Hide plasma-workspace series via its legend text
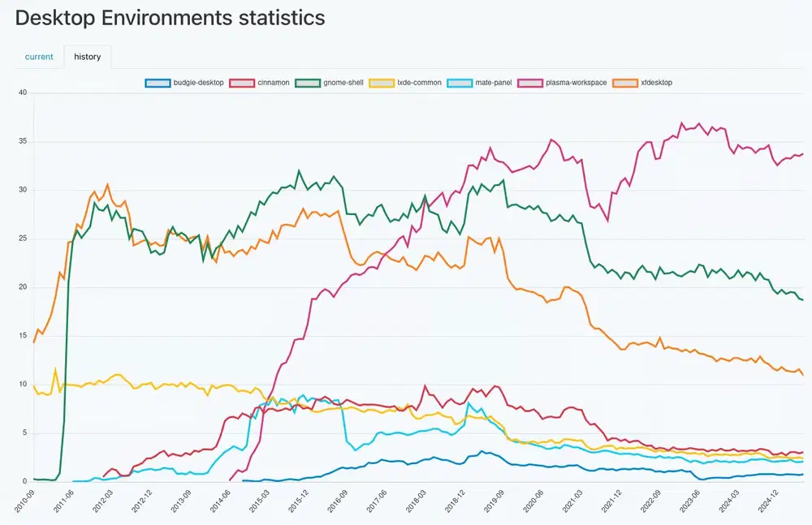Viewport: 812px width, 525px height. coord(577,83)
